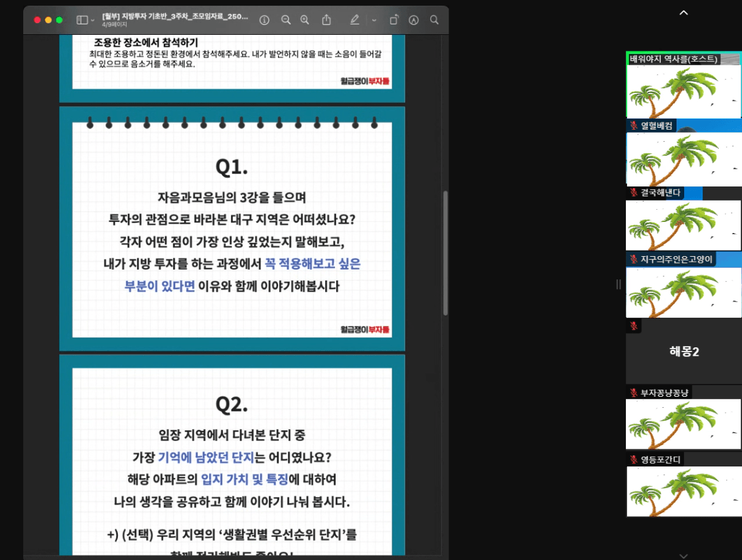
Task: Click the muted mic icon for 열혈베컴
Action: pos(634,126)
